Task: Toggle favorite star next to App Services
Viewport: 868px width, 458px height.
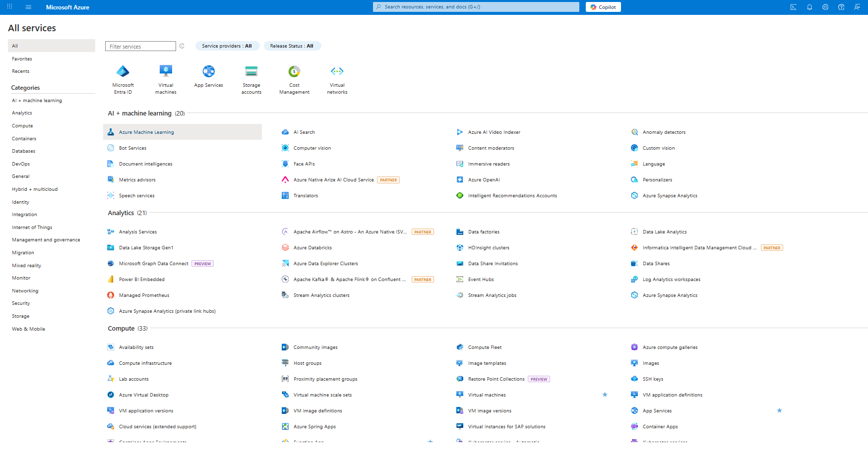Action: (779, 410)
